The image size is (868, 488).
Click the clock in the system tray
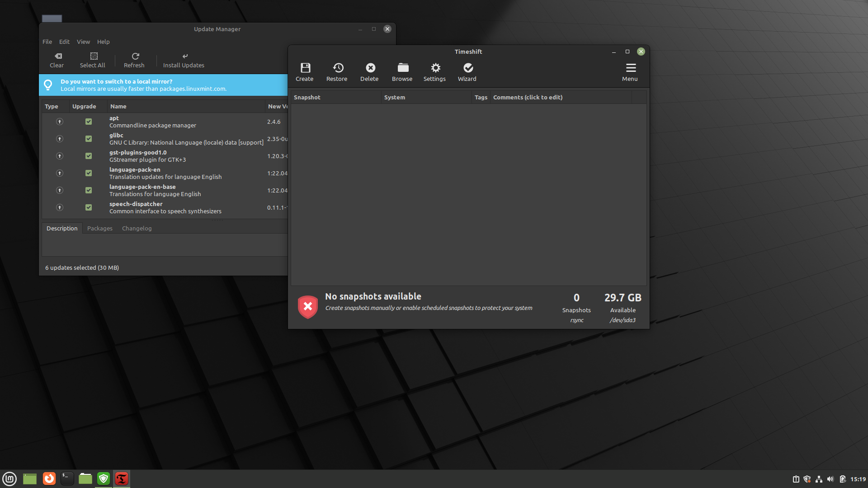tap(858, 479)
